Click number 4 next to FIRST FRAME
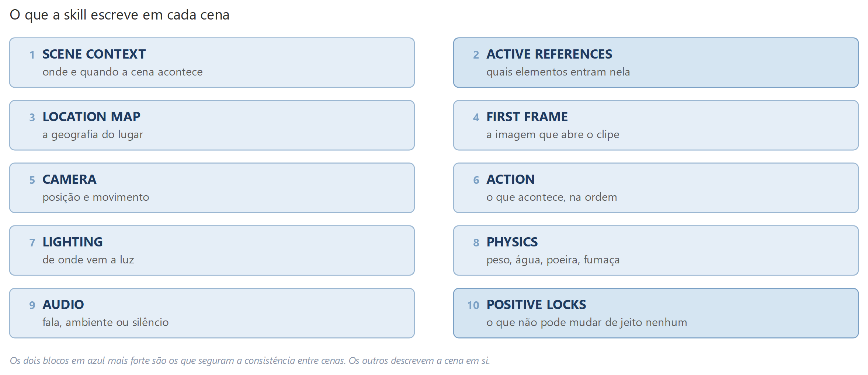The height and width of the screenshot is (375, 868). tap(476, 118)
